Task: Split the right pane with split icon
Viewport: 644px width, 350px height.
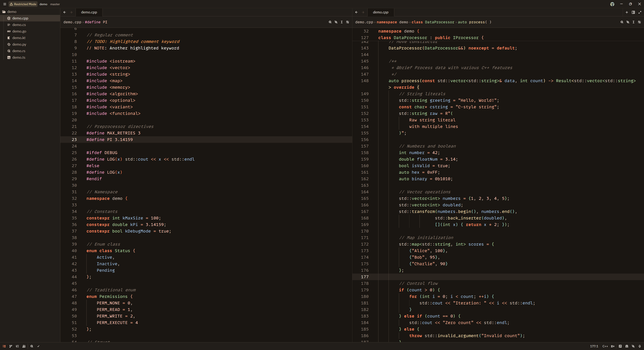Action: coord(633,12)
